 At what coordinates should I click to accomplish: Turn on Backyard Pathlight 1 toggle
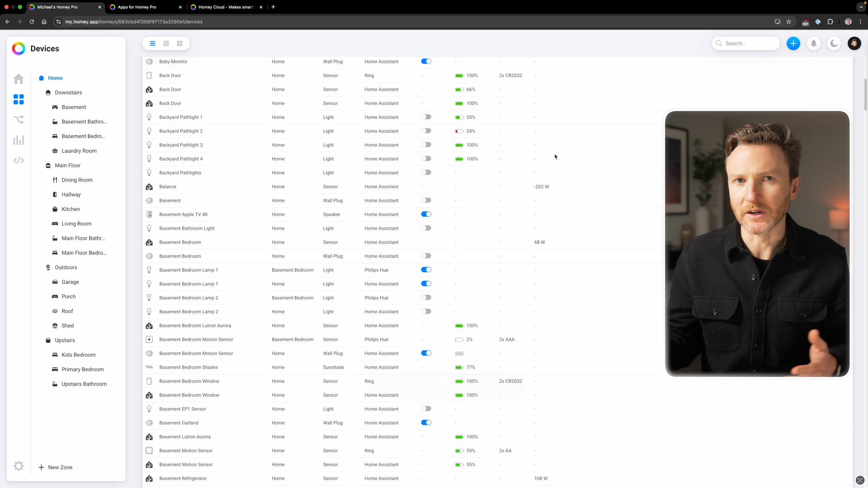(x=426, y=117)
